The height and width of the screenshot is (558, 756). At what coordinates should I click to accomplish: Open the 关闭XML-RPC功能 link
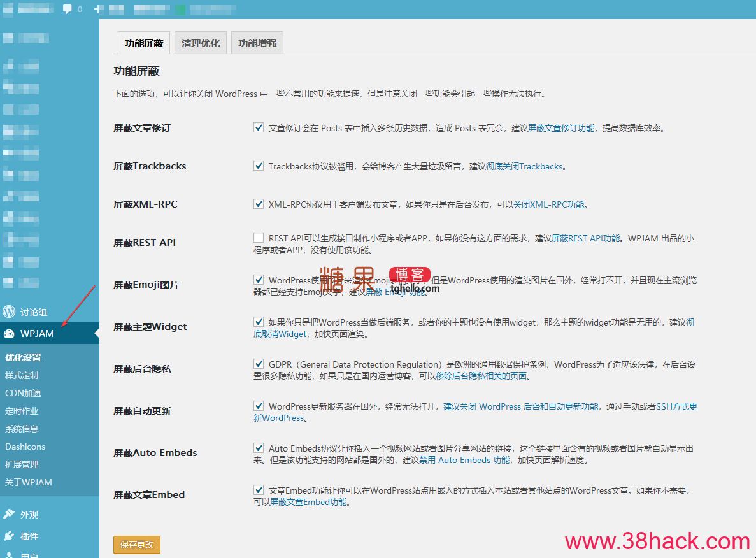point(548,204)
